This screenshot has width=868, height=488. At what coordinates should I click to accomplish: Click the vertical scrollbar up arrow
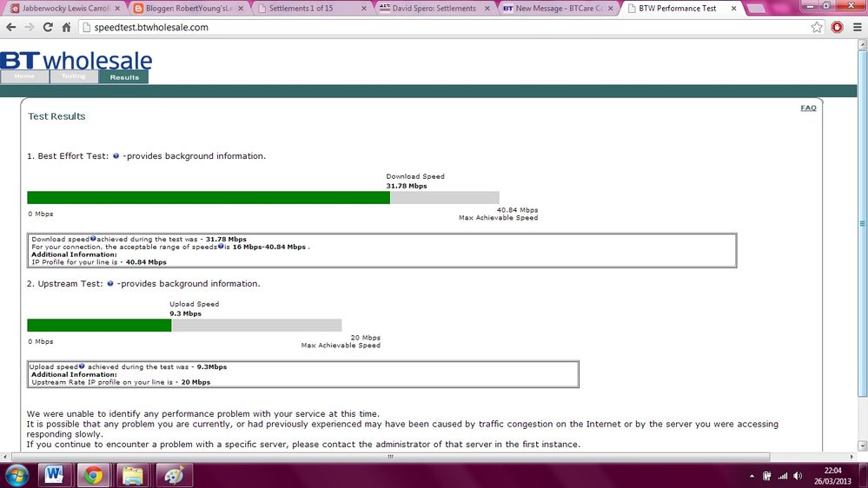click(x=863, y=44)
